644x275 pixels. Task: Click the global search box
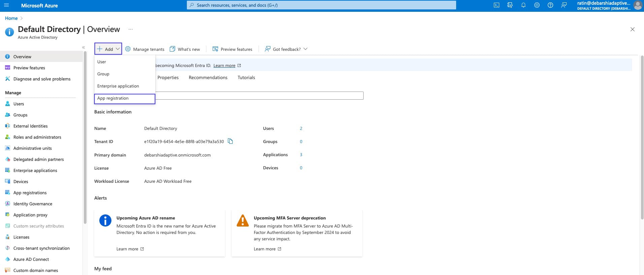tap(321, 5)
